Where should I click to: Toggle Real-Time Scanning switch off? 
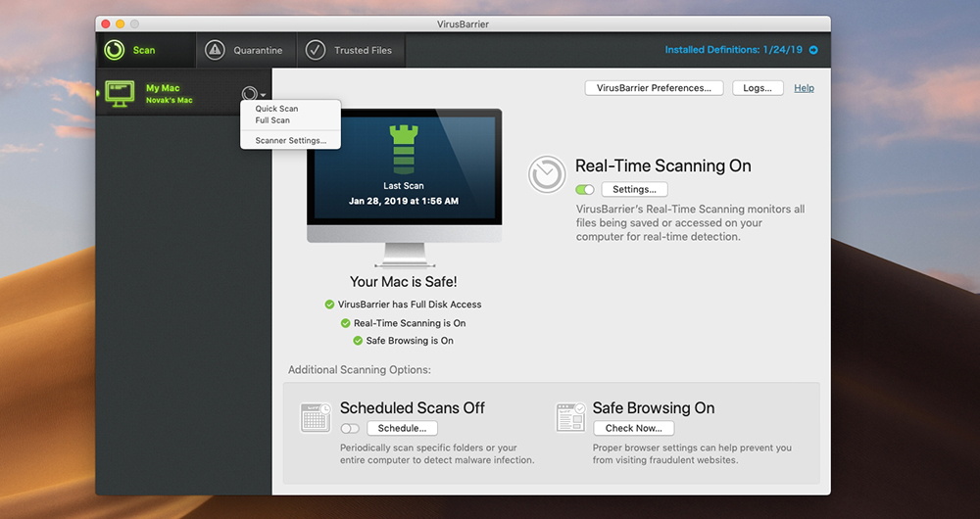[x=585, y=189]
